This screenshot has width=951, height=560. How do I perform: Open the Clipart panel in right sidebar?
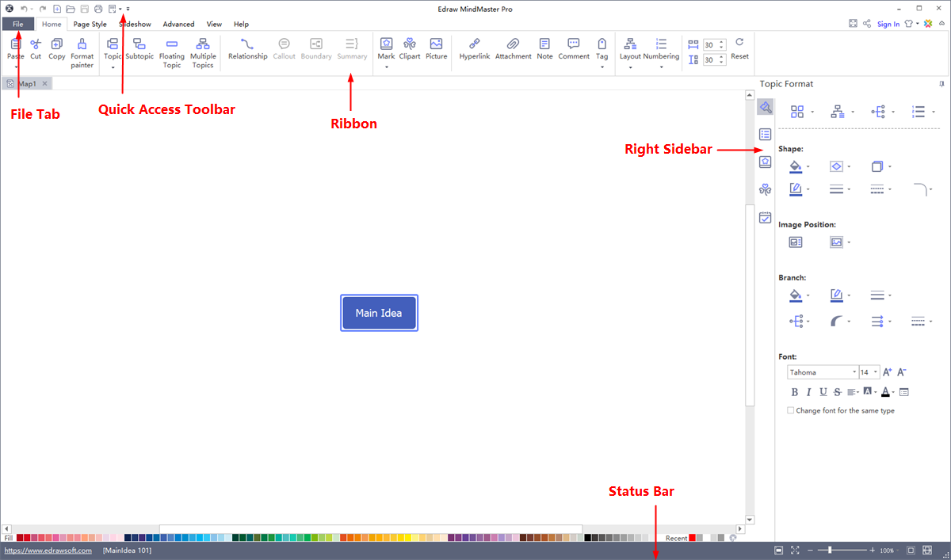pos(765,189)
